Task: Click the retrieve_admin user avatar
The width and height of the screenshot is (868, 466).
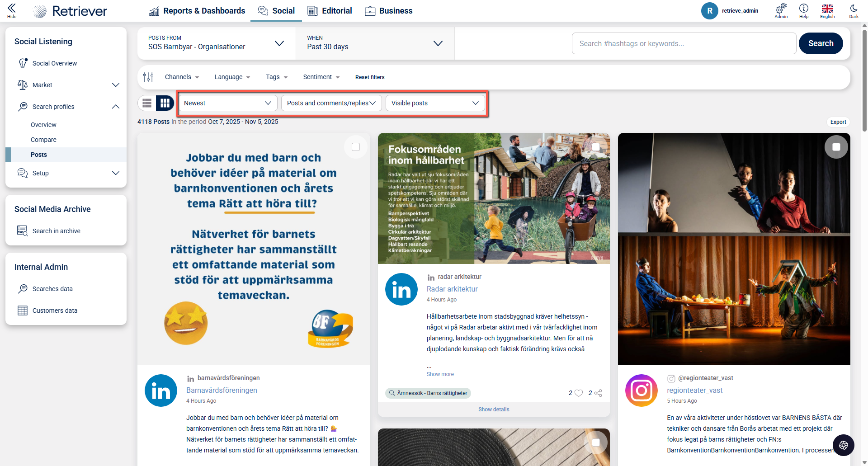Action: click(x=710, y=11)
